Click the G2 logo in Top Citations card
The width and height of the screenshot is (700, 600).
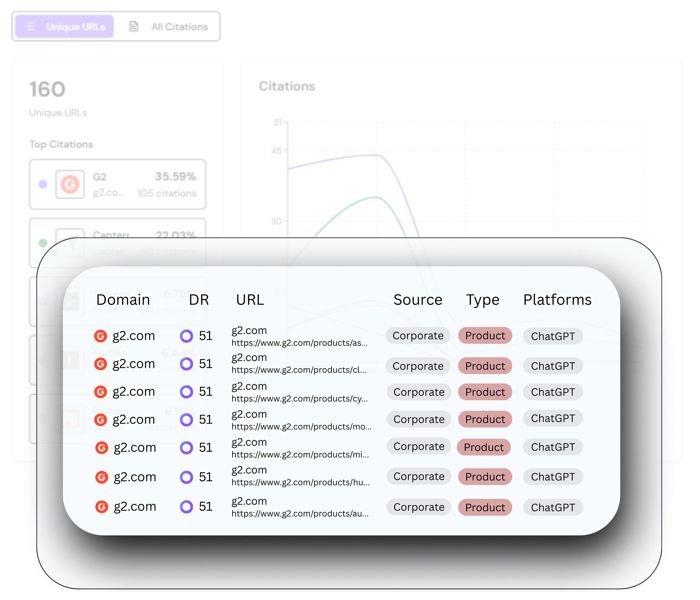coord(70,184)
